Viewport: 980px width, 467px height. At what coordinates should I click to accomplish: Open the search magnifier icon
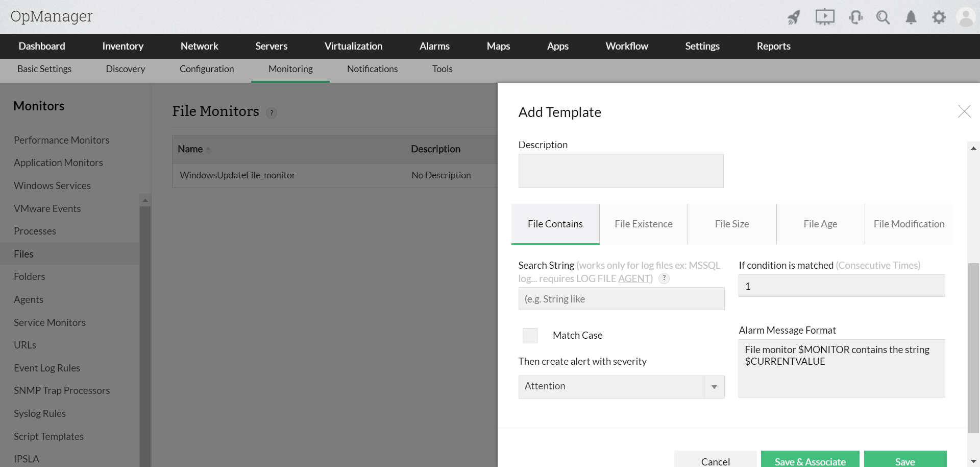[883, 17]
